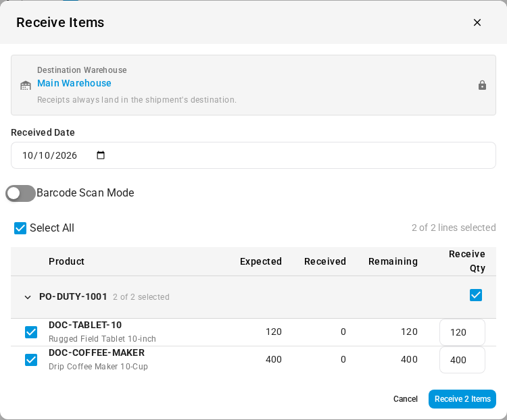Uncheck the PO-DUTY-1001 group checkbox

pyautogui.click(x=476, y=295)
